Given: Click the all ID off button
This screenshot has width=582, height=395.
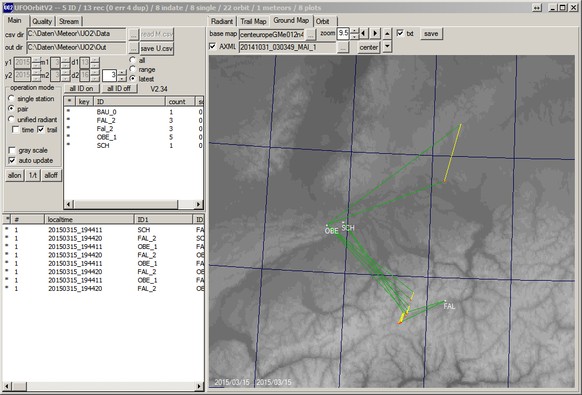Looking at the screenshot, I should 119,88.
